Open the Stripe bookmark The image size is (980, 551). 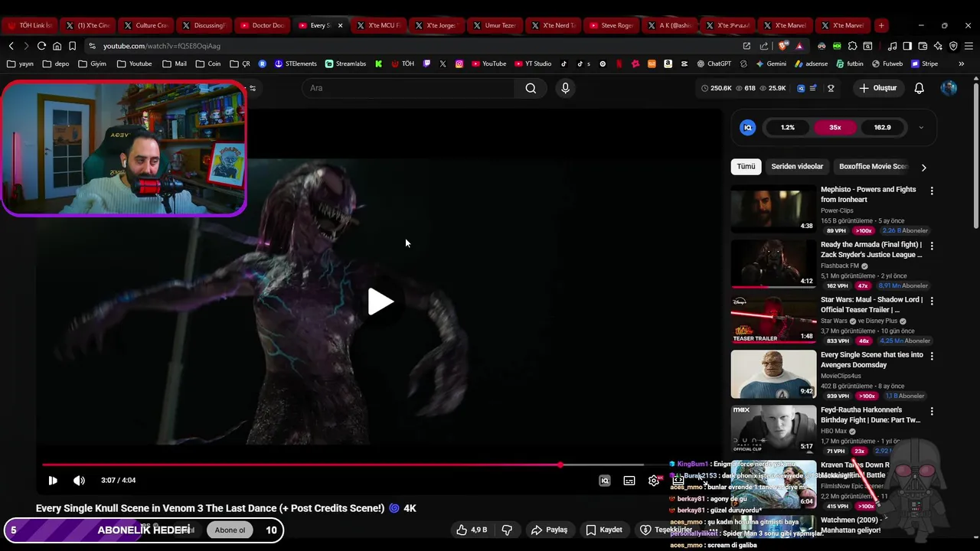point(923,64)
